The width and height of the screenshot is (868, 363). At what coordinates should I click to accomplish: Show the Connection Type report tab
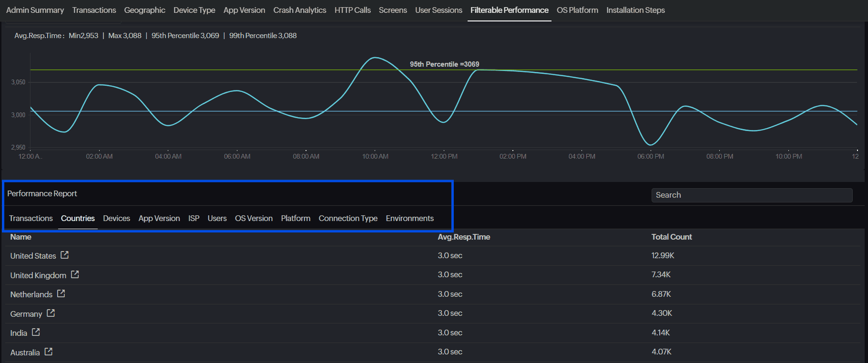tap(348, 218)
